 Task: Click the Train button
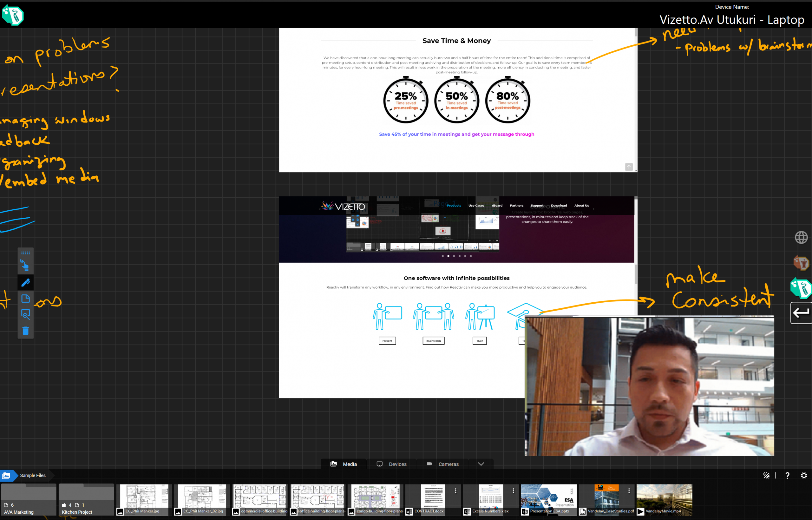[x=480, y=341]
